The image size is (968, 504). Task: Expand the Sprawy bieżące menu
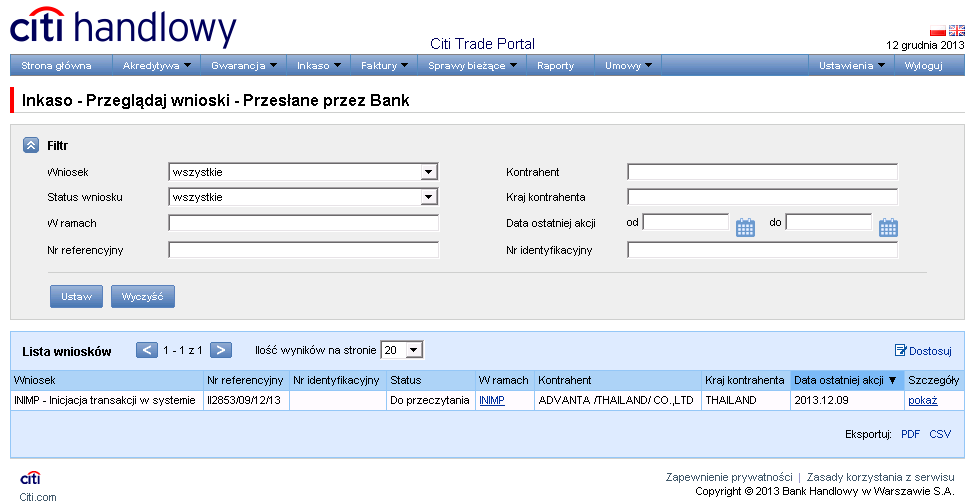[472, 65]
